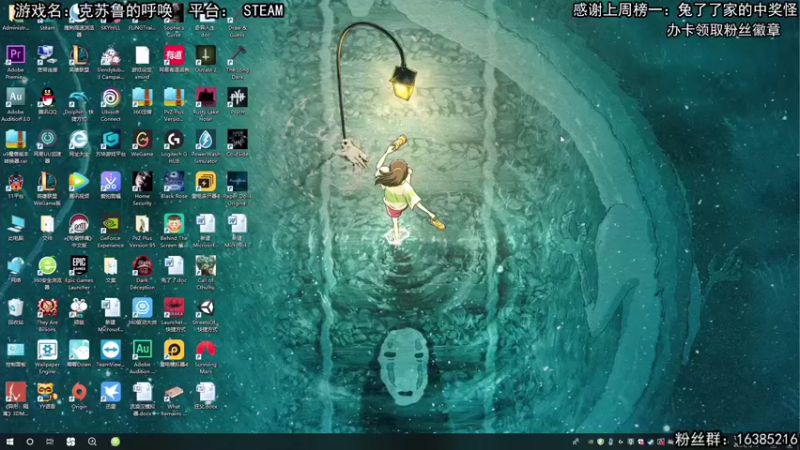Launch the NetEase UU accelerator icon
This screenshot has width=800, height=450.
pos(47,139)
